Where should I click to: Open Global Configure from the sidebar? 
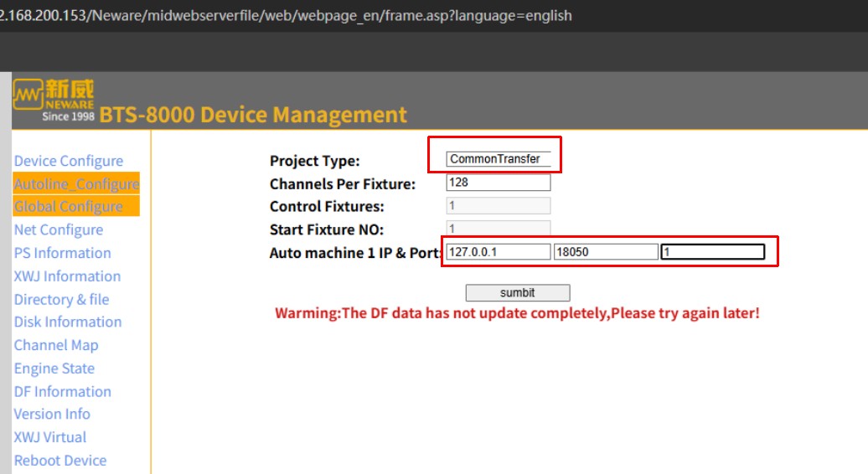[69, 207]
